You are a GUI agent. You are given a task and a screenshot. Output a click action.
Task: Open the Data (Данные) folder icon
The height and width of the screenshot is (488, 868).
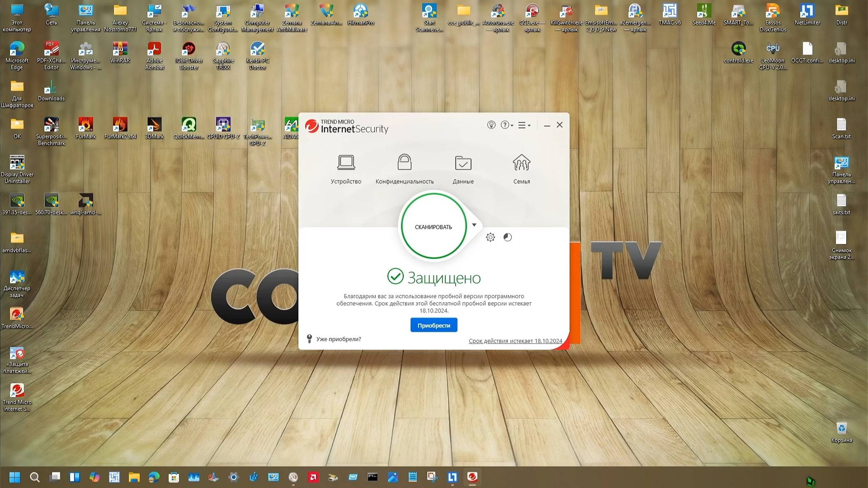click(463, 163)
